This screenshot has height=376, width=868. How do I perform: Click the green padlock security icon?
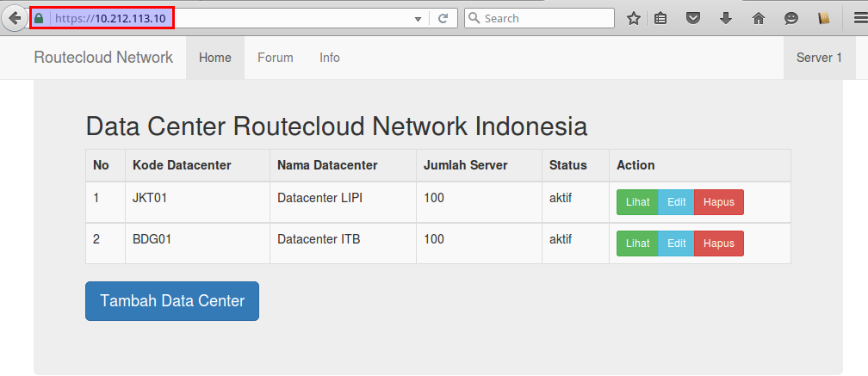click(38, 18)
